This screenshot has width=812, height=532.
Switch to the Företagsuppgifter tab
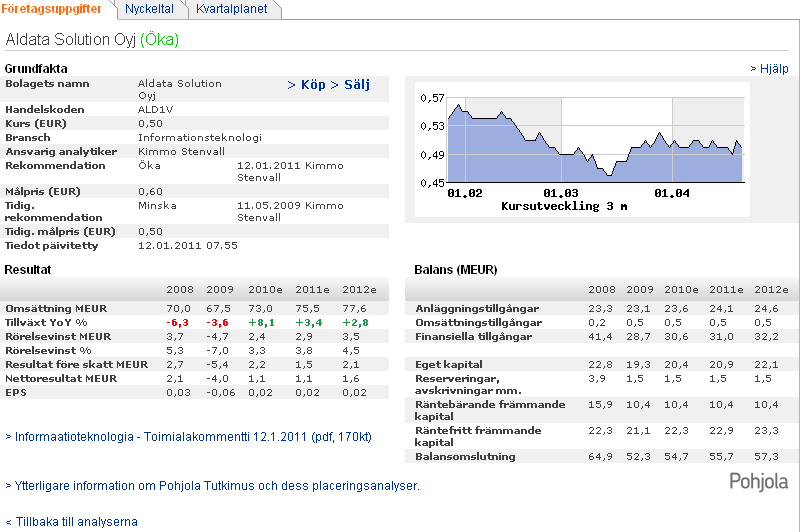[x=52, y=9]
